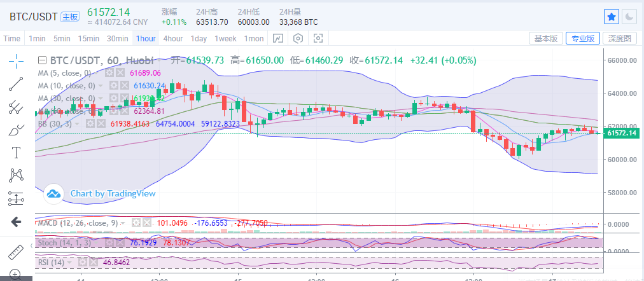Select the zoom in magnifier tool
This screenshot has height=281, width=644.
(x=16, y=275)
